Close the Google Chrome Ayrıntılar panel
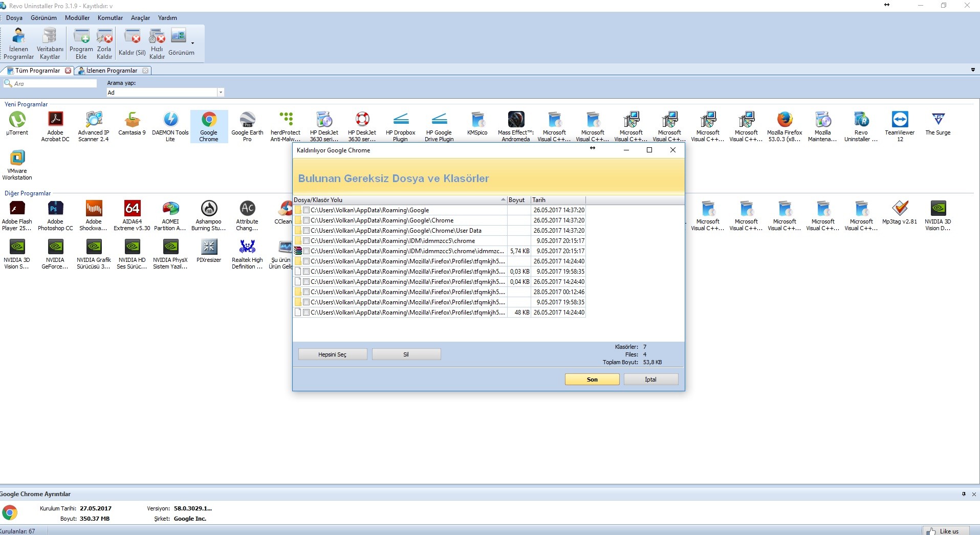 click(x=974, y=494)
